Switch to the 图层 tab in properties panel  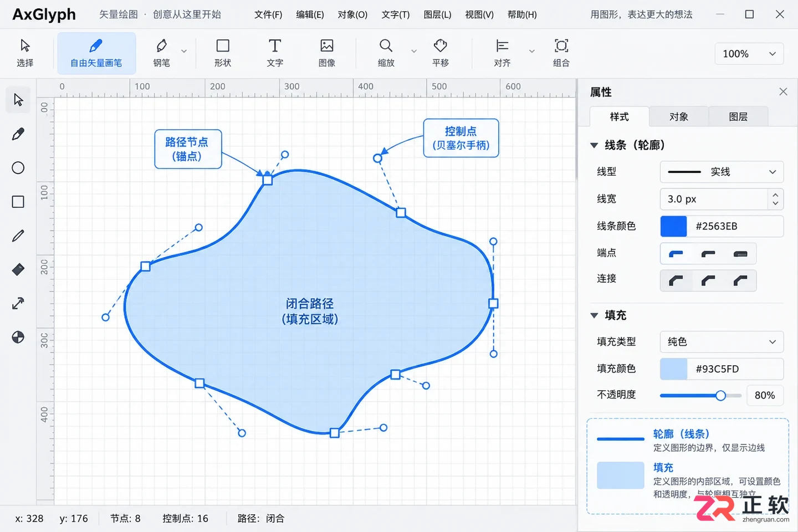[x=738, y=116]
